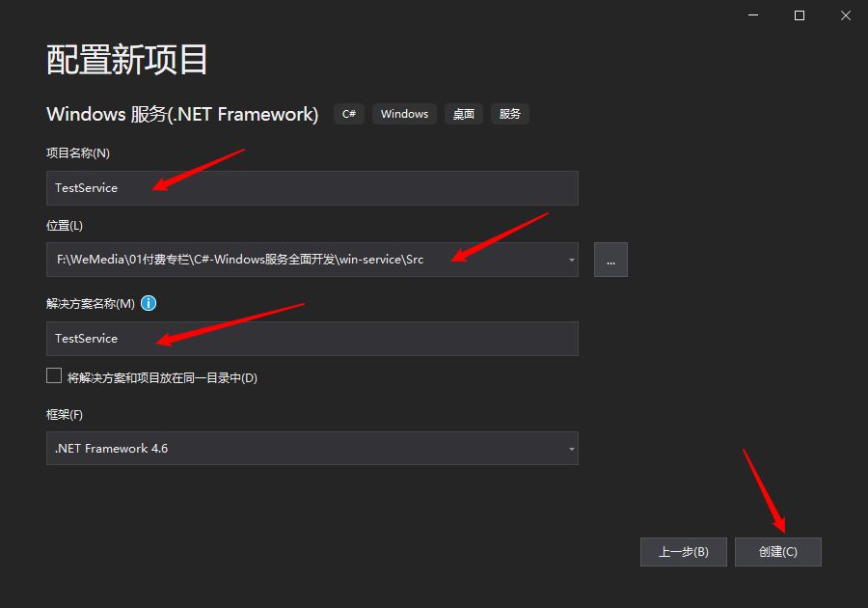The height and width of the screenshot is (608, 868).
Task: Click the 位置(L) label
Action: pos(65,226)
